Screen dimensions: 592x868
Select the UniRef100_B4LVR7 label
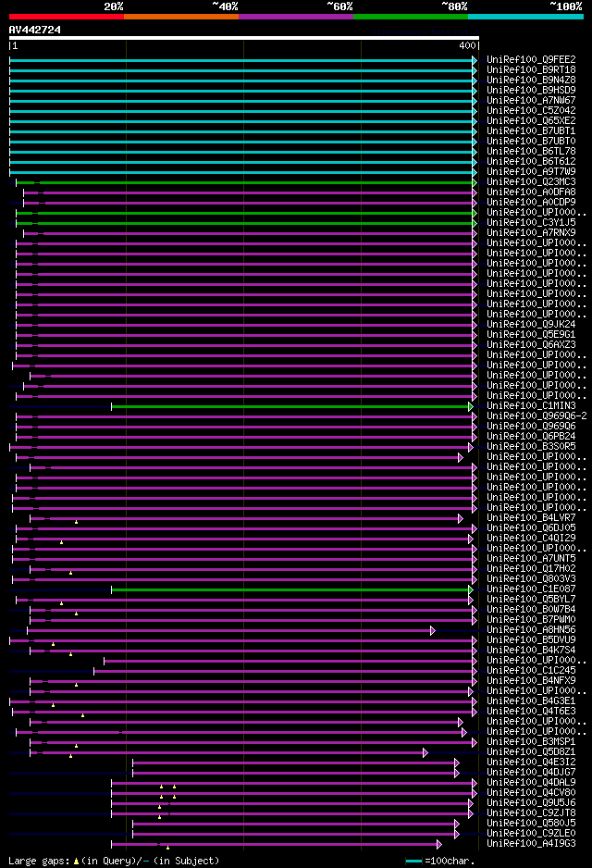point(531,517)
